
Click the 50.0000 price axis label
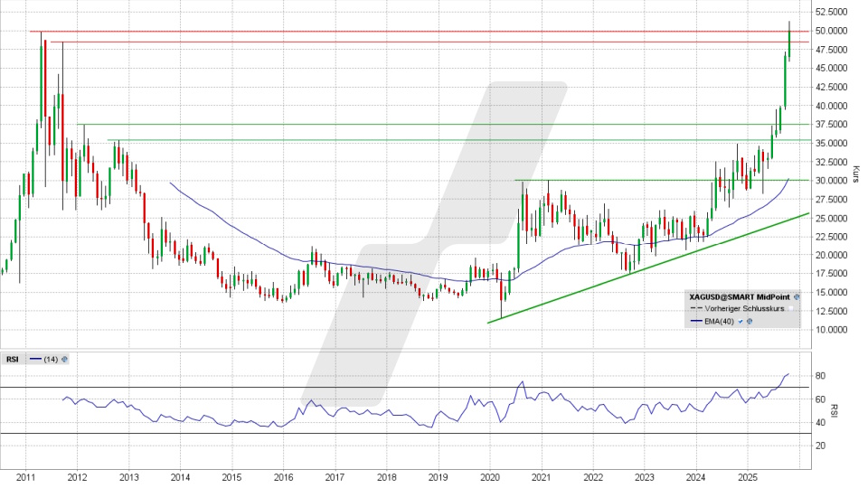[831, 31]
